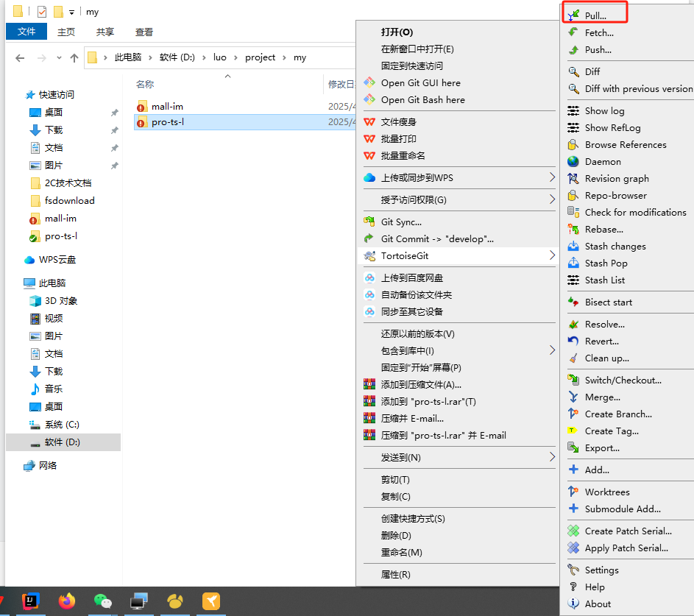Switch to the 查看 ribbon tab
The height and width of the screenshot is (616, 694).
[144, 32]
